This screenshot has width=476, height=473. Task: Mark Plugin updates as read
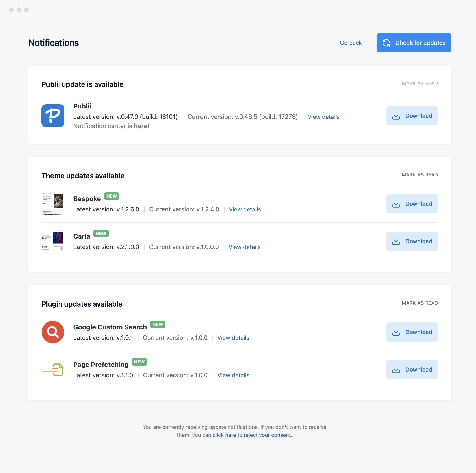420,303
